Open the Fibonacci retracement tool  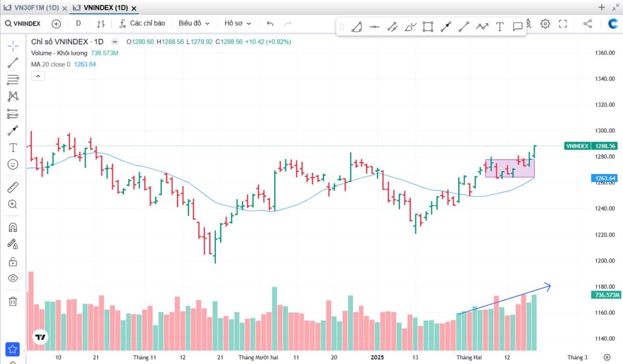(x=13, y=80)
